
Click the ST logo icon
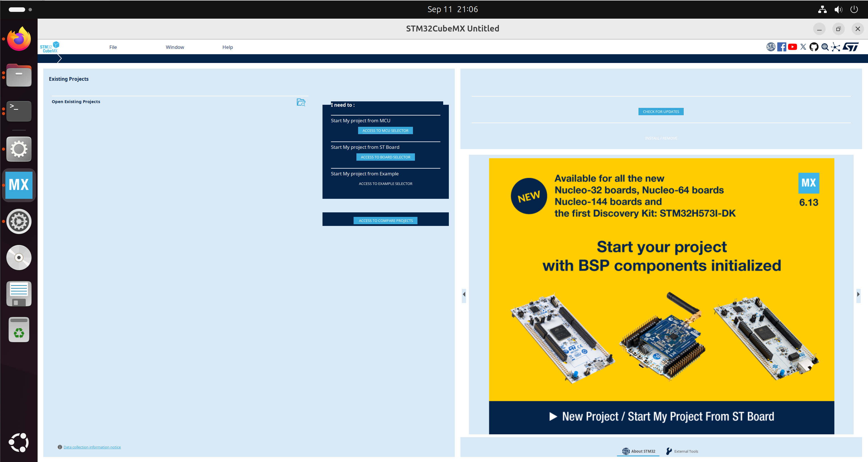point(850,47)
